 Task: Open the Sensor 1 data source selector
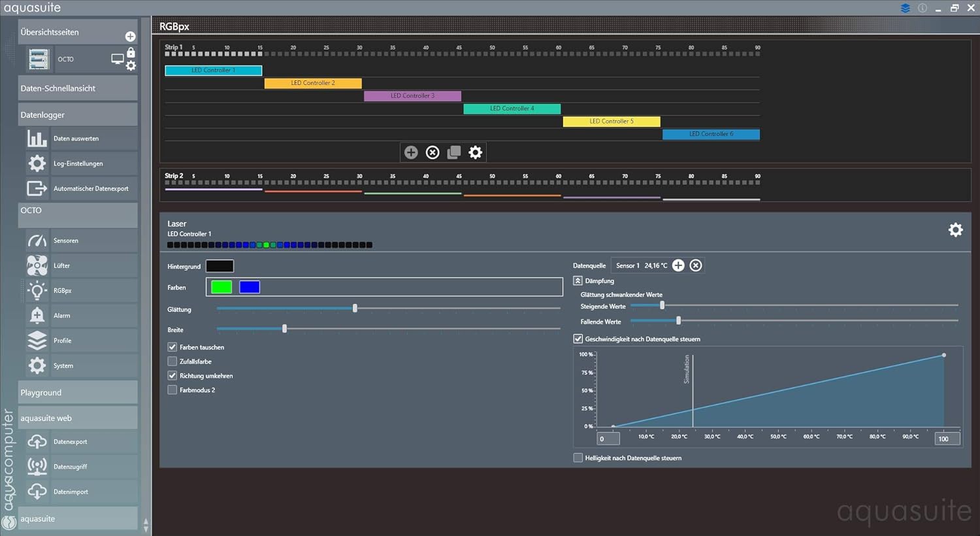pyautogui.click(x=643, y=265)
